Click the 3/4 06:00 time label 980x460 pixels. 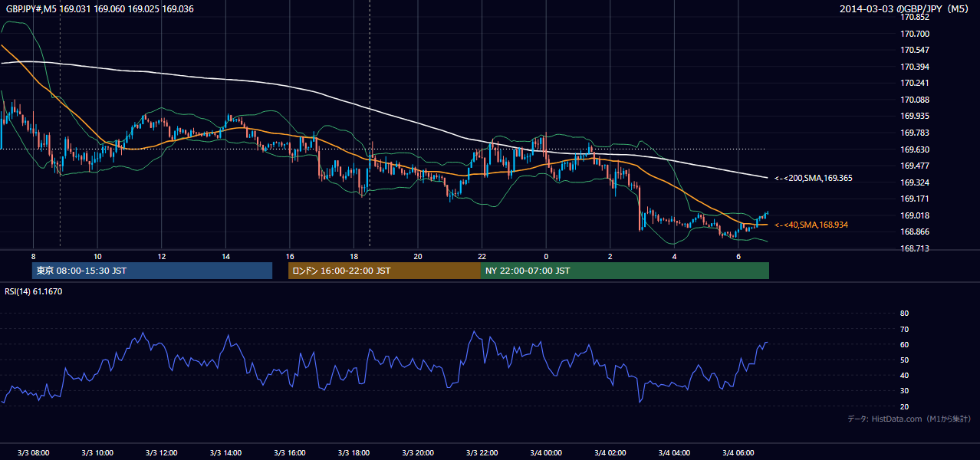point(738,452)
